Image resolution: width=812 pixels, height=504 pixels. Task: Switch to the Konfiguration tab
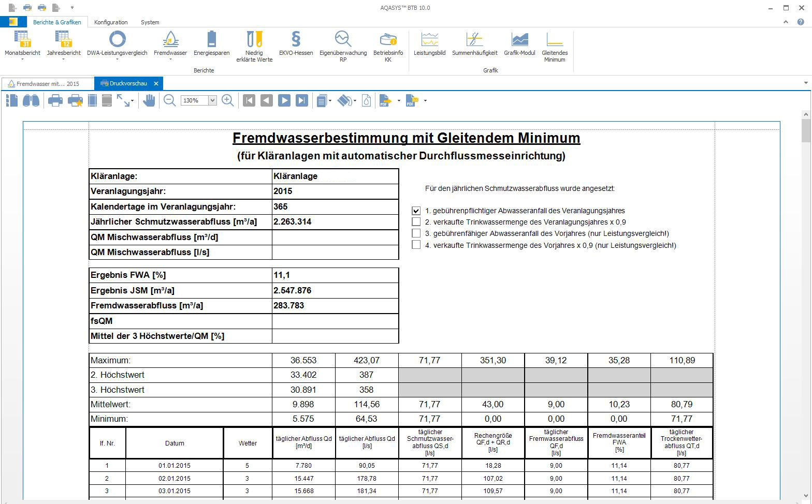click(x=111, y=22)
